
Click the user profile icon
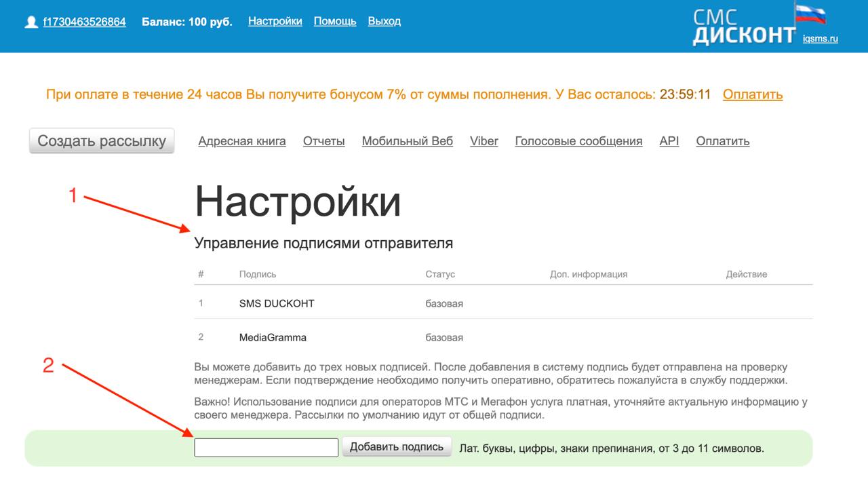[x=31, y=22]
